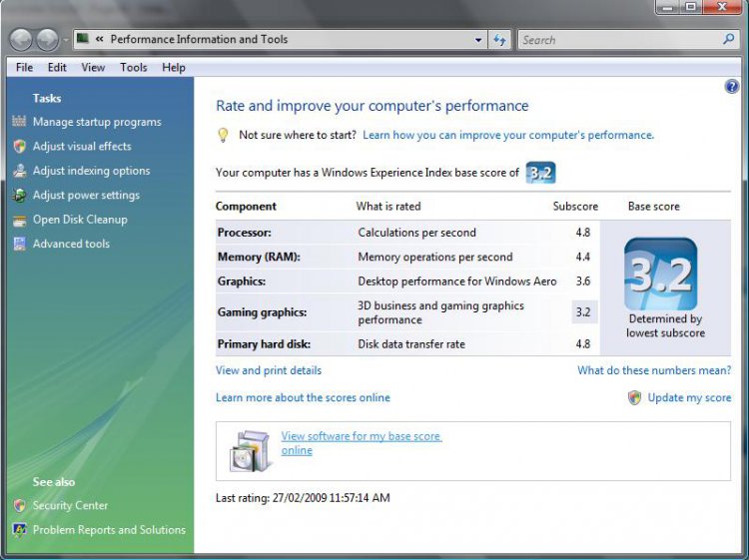This screenshot has width=749, height=560.
Task: Click the lightbulb tip icon
Action: coord(223,135)
